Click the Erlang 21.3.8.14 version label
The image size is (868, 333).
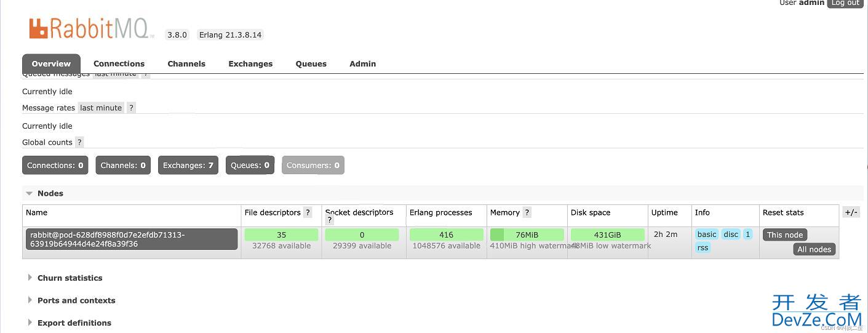[x=231, y=35]
